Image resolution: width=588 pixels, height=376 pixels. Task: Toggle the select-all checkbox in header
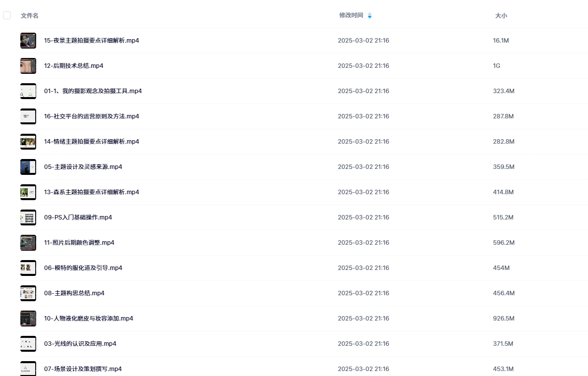click(7, 15)
